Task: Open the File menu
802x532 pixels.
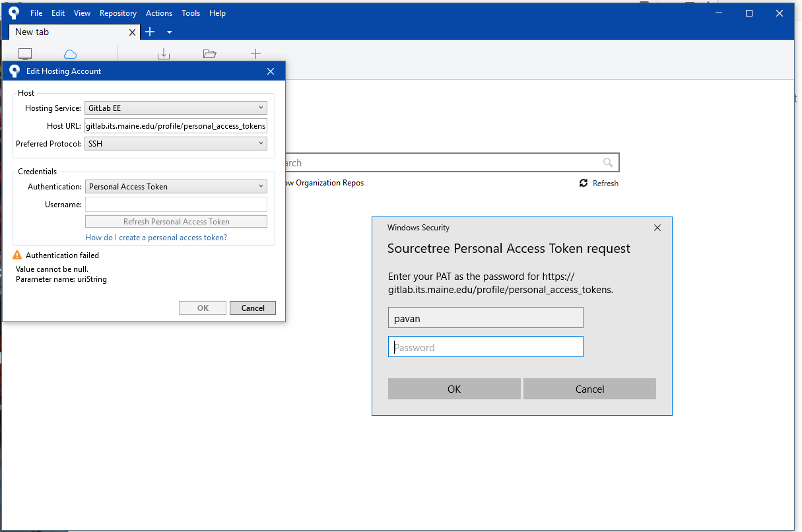Action: pos(36,13)
